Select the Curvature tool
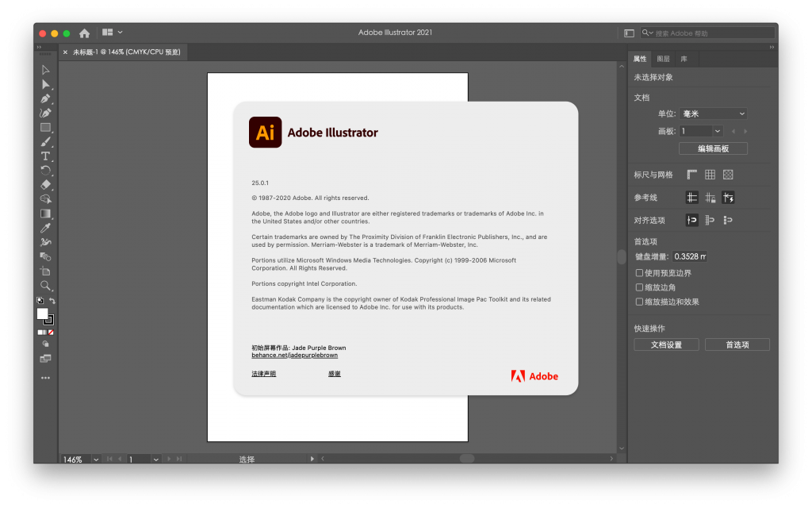The width and height of the screenshot is (812, 508). (45, 113)
